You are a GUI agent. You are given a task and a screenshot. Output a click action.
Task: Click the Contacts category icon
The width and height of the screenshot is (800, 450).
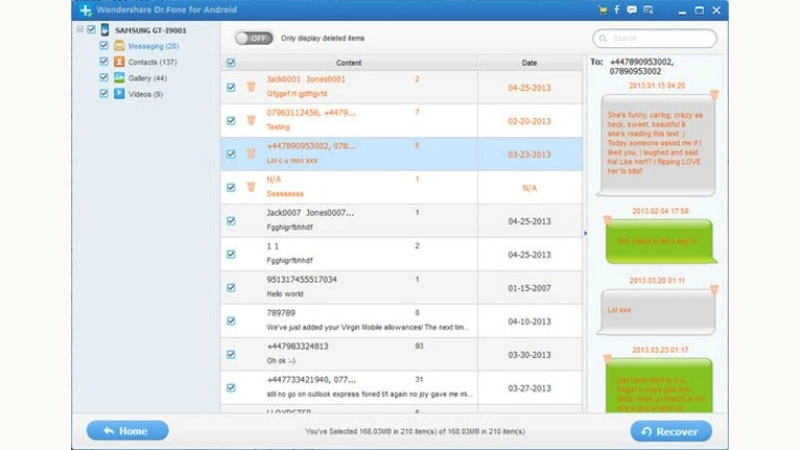(x=119, y=62)
